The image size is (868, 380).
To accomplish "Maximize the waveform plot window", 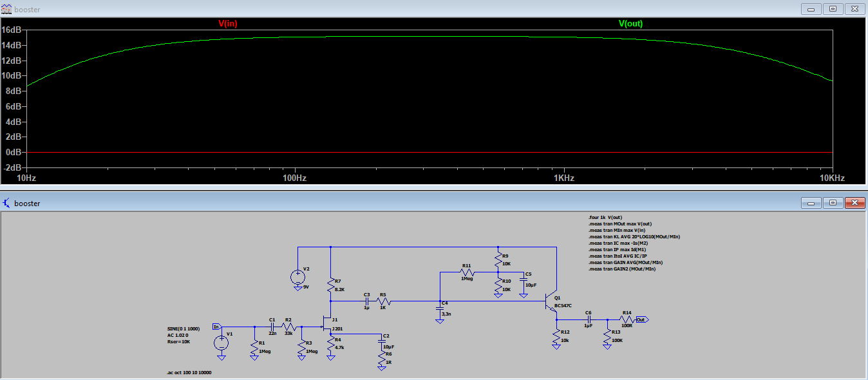I will [x=833, y=9].
